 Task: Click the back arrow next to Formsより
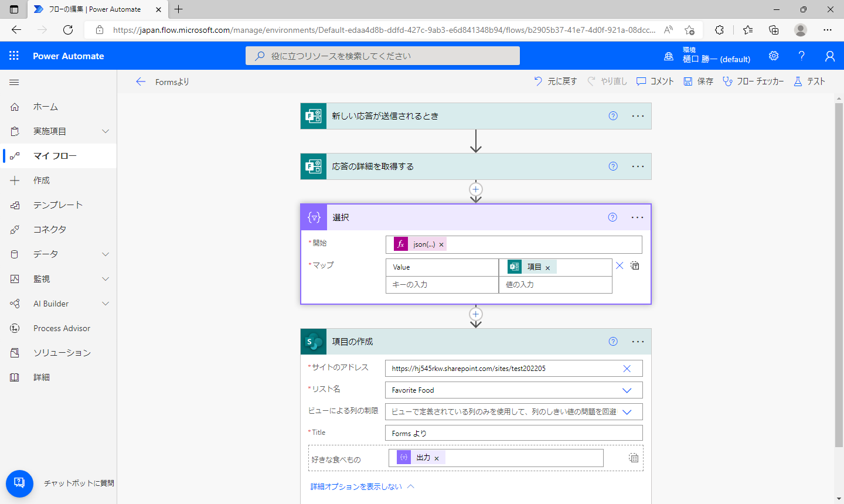[x=141, y=82]
